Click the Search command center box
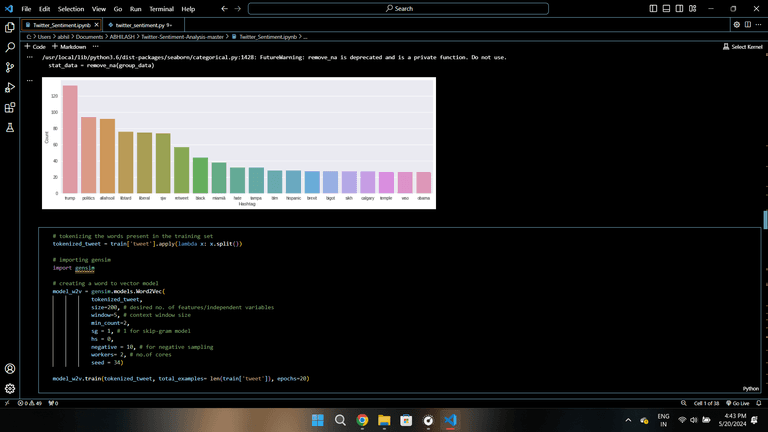The width and height of the screenshot is (768, 432). pos(398,8)
